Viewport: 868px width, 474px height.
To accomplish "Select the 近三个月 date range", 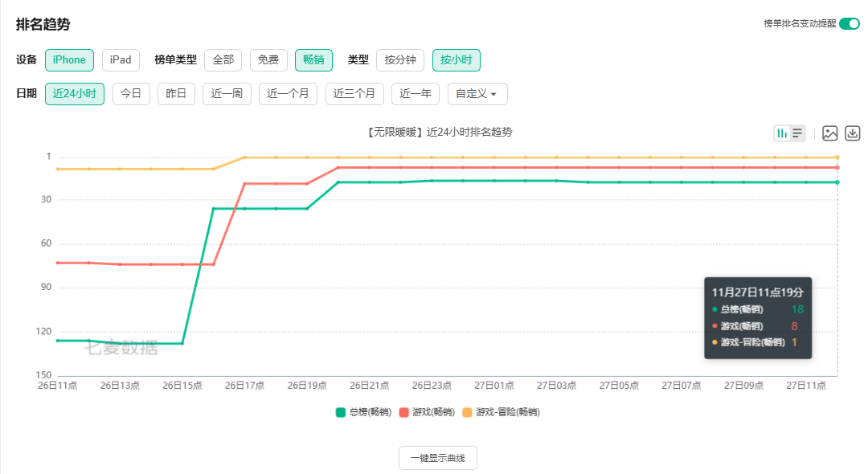I will click(354, 93).
